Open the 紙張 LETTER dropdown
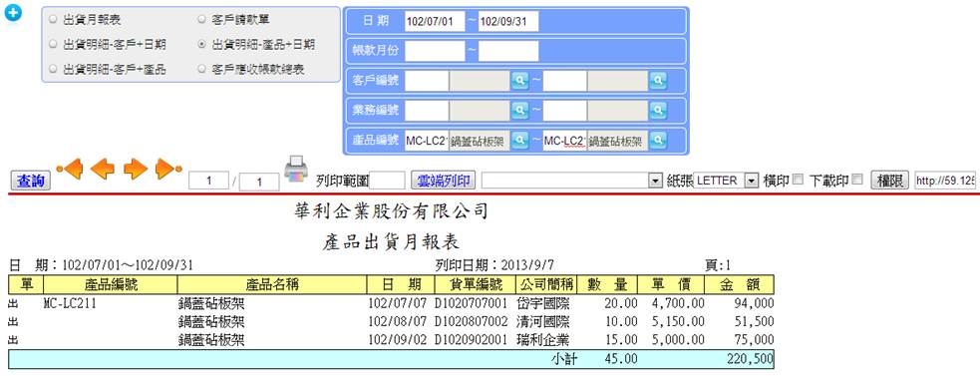The height and width of the screenshot is (376, 980). [x=726, y=181]
